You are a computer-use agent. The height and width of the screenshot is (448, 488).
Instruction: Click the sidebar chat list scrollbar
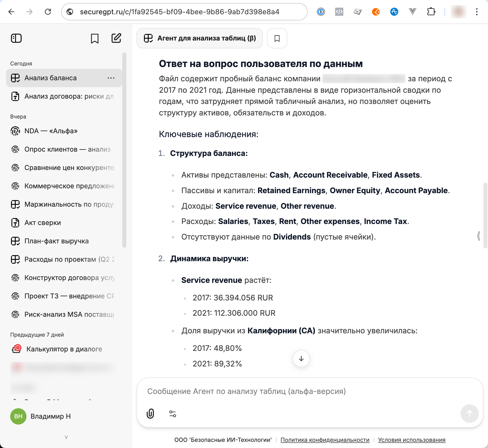point(124,150)
